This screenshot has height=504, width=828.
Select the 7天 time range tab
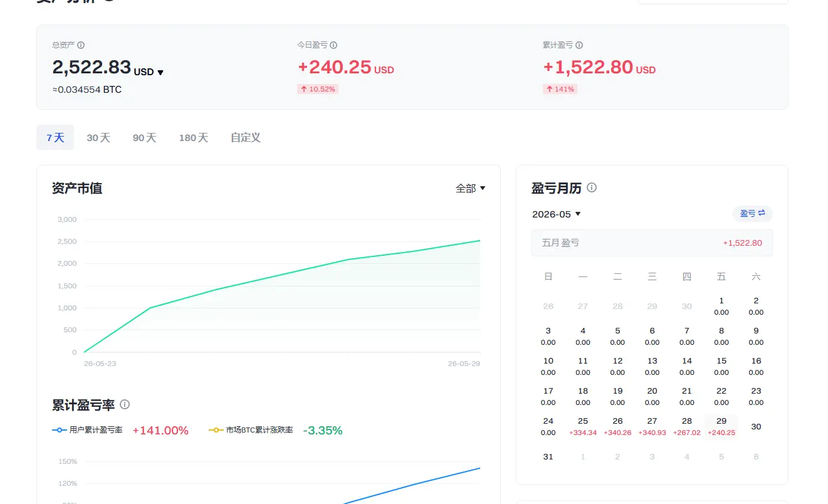click(55, 137)
